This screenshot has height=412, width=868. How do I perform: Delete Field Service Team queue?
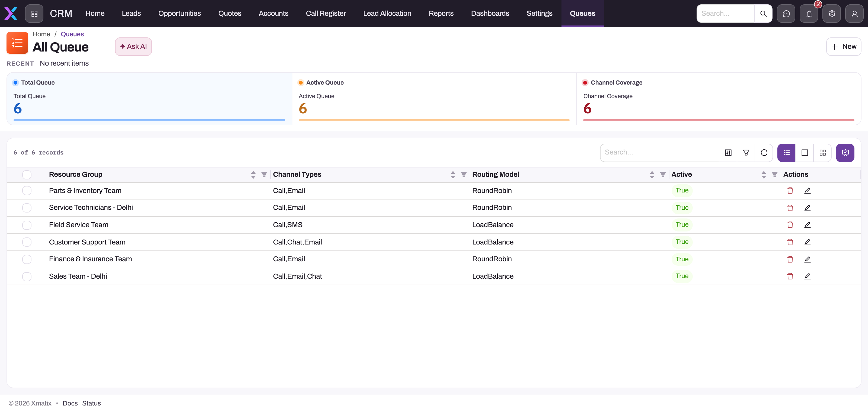click(x=790, y=224)
